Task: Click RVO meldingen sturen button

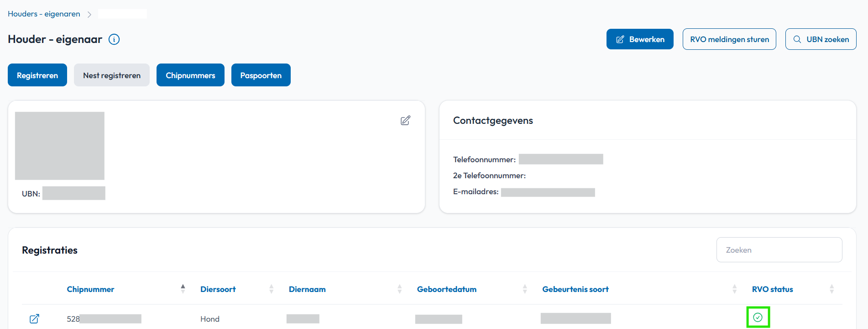Action: coord(729,39)
